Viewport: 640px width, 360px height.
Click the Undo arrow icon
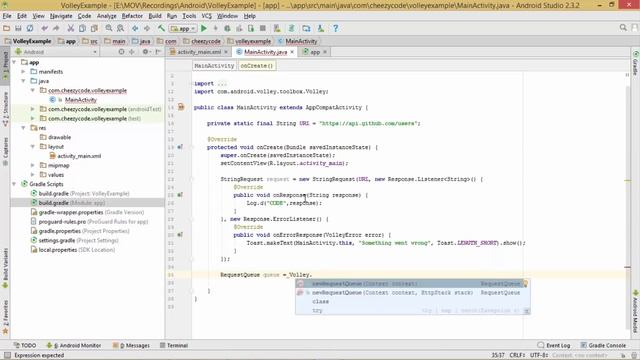pos(44,28)
